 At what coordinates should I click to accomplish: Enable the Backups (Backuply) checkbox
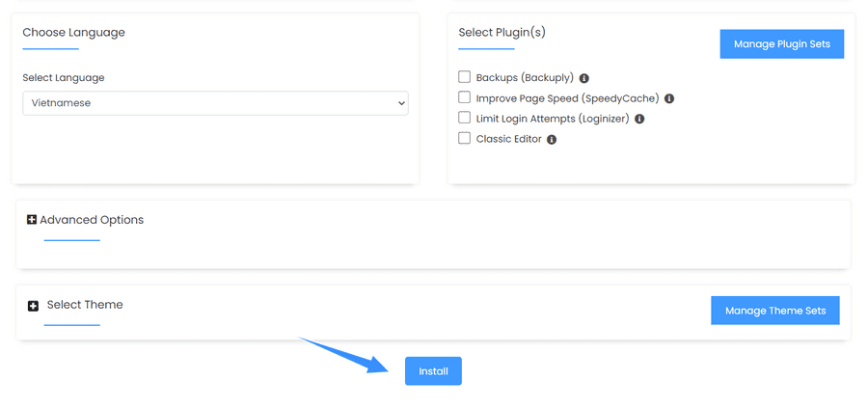(464, 77)
